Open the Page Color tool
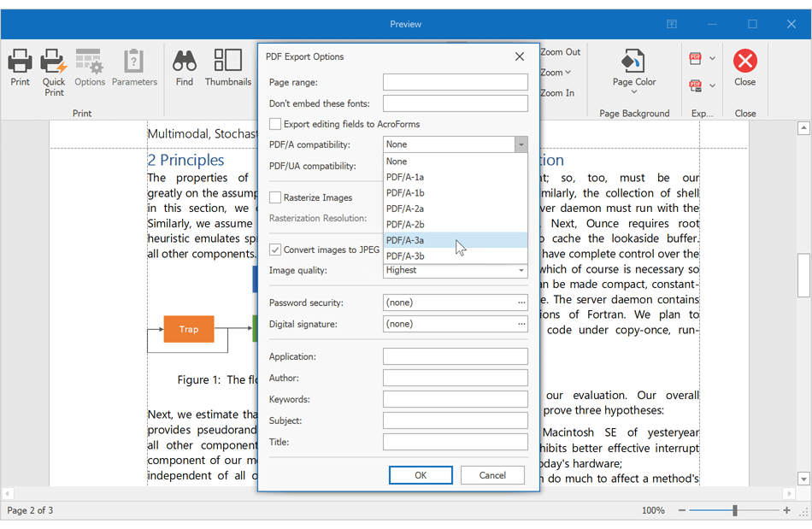The height and width of the screenshot is (529, 812). coord(633,68)
